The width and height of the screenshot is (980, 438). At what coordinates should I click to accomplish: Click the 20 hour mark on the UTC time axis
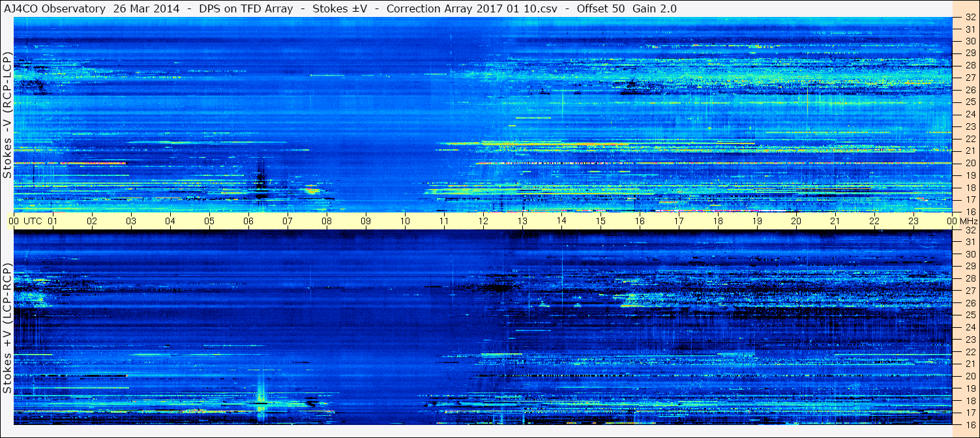point(796,221)
